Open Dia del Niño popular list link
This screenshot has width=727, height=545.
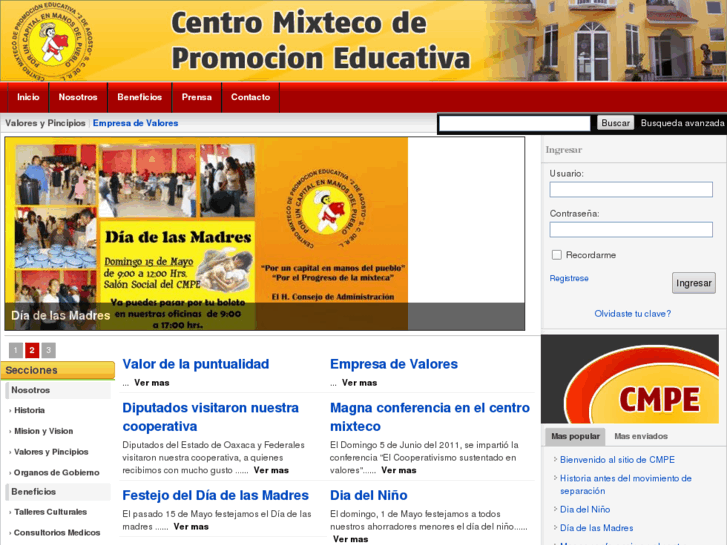pyautogui.click(x=585, y=509)
